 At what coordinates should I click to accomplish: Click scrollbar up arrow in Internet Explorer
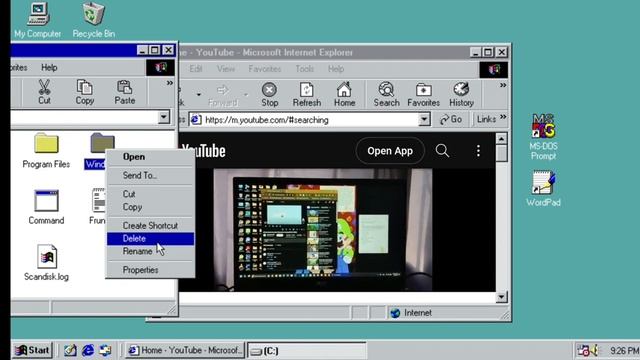pos(502,139)
